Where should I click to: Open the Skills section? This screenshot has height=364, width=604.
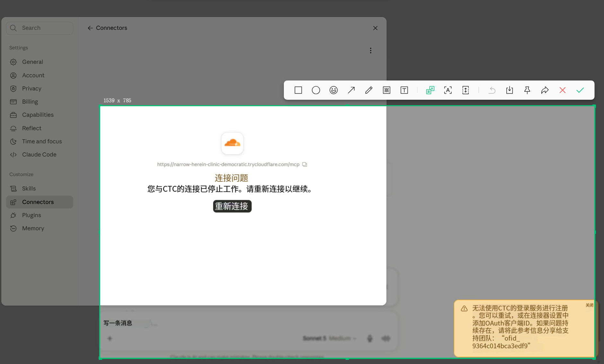(39, 189)
